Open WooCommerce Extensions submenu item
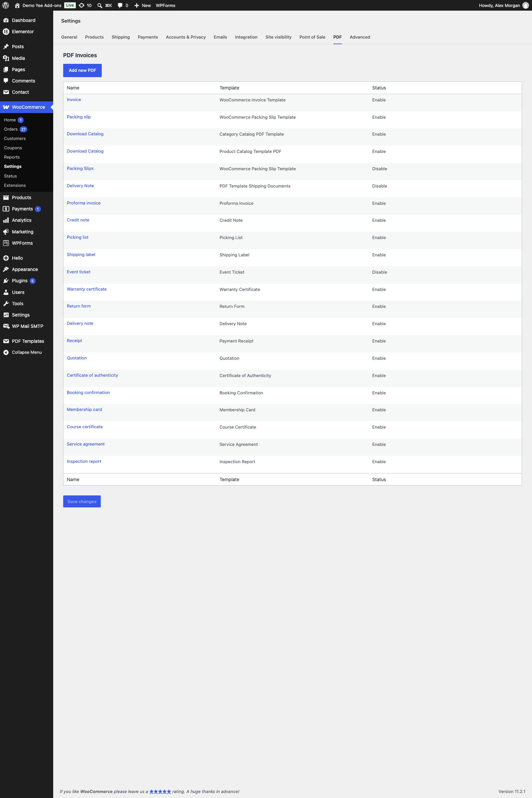The height and width of the screenshot is (798, 532). tap(15, 185)
